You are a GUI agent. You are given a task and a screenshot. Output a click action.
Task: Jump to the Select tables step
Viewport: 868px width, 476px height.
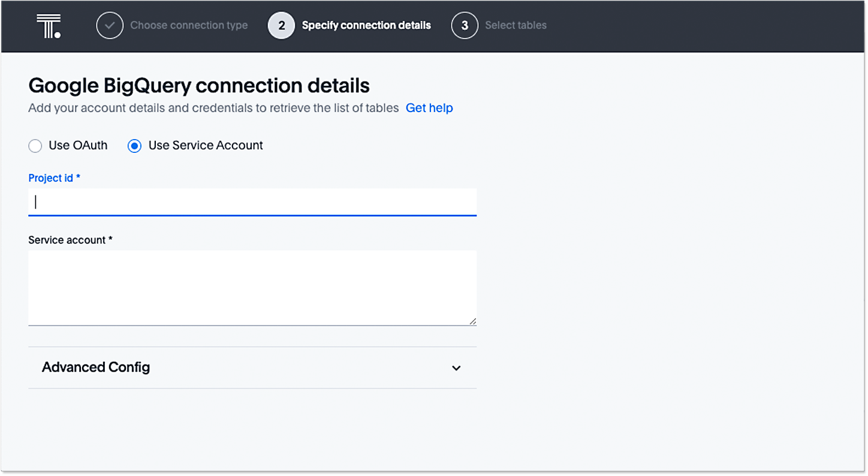pyautogui.click(x=516, y=25)
